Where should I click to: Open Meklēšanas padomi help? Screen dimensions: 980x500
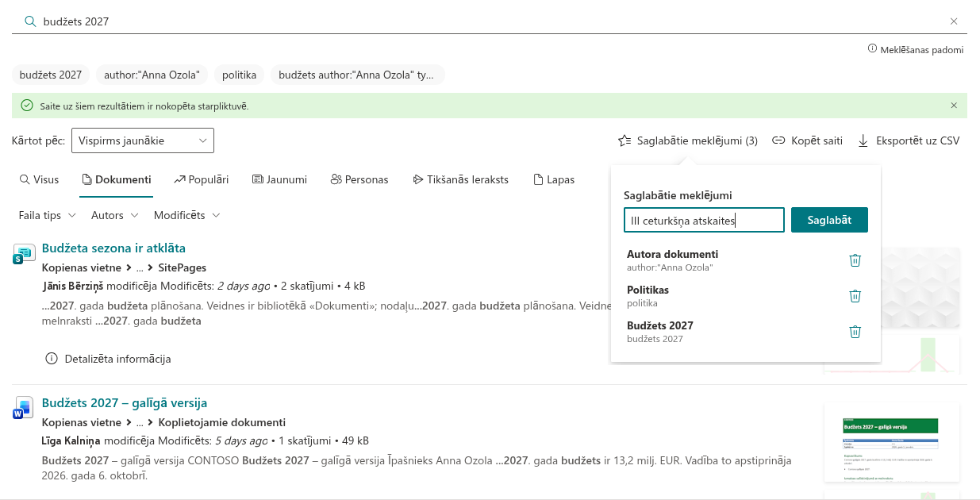point(916,49)
